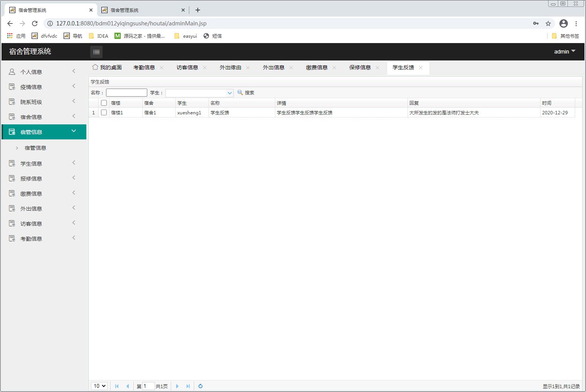Switch to the 外出缘由 tab
This screenshot has width=586, height=392.
tap(231, 67)
